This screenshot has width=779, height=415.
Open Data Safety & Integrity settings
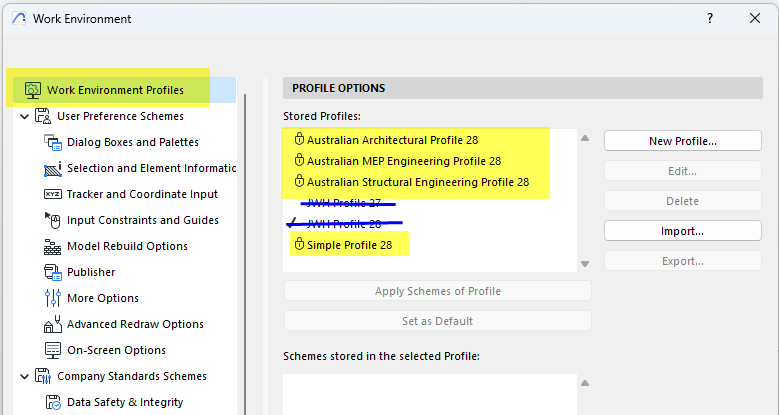pos(125,402)
